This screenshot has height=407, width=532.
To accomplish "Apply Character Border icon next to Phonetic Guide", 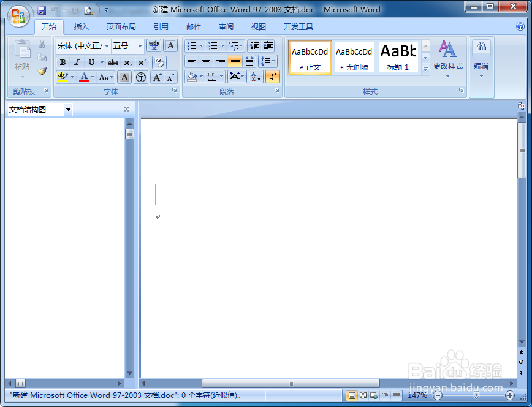I will (x=170, y=45).
